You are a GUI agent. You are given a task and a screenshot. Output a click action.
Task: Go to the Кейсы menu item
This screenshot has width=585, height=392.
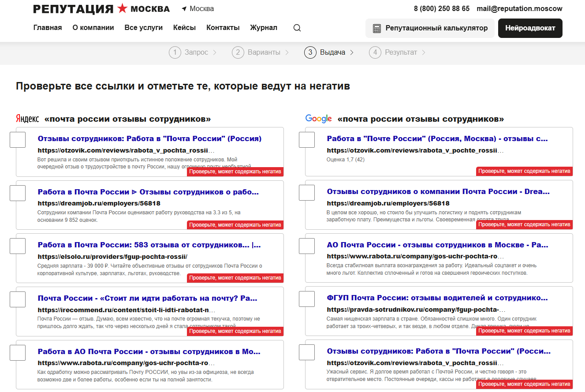tap(185, 28)
